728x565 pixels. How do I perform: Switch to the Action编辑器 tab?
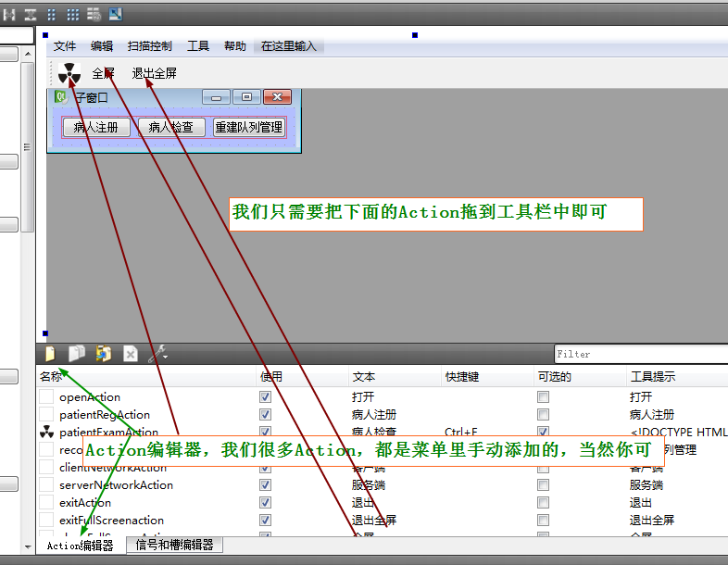click(81, 546)
